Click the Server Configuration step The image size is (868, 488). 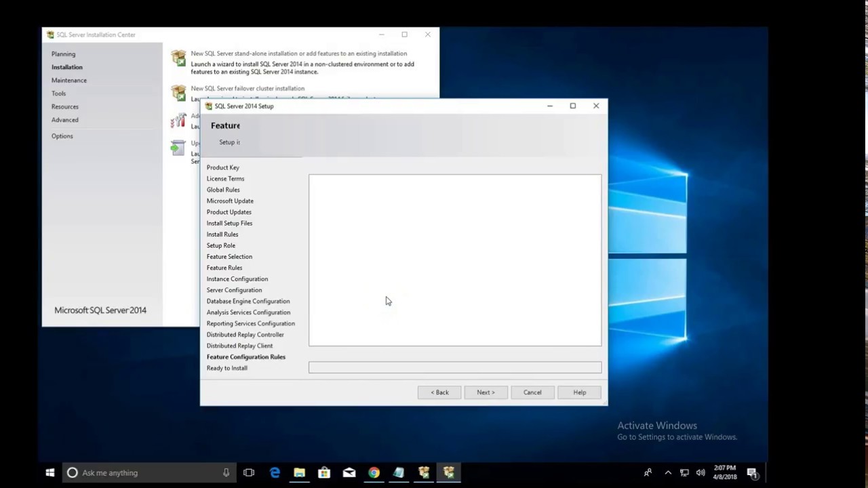point(234,290)
